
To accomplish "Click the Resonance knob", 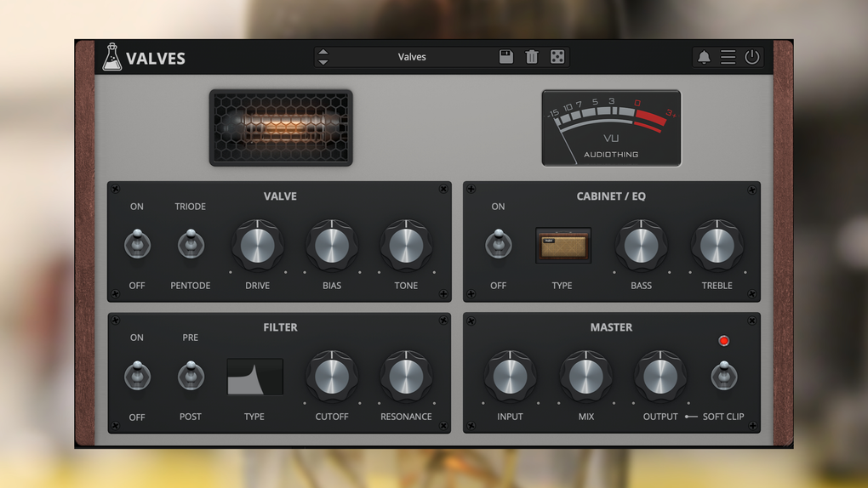I will pyautogui.click(x=406, y=377).
